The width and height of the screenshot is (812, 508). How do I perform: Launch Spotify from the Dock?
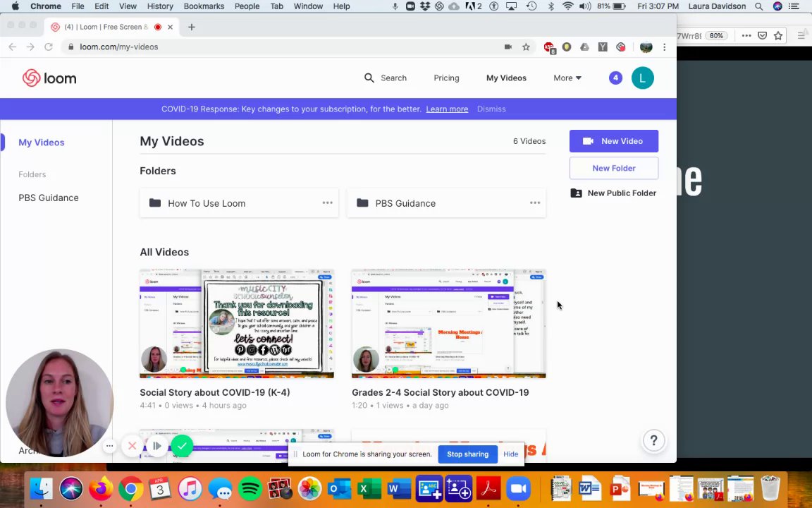coord(250,489)
